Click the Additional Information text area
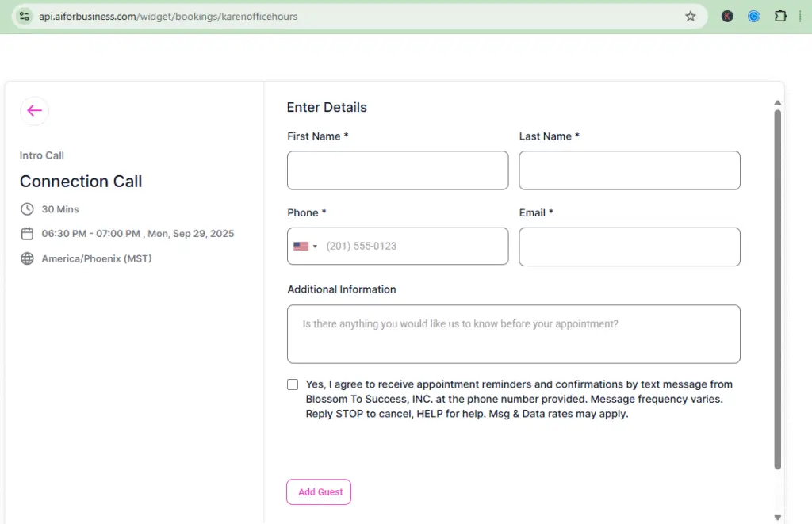812x524 pixels. tap(513, 334)
